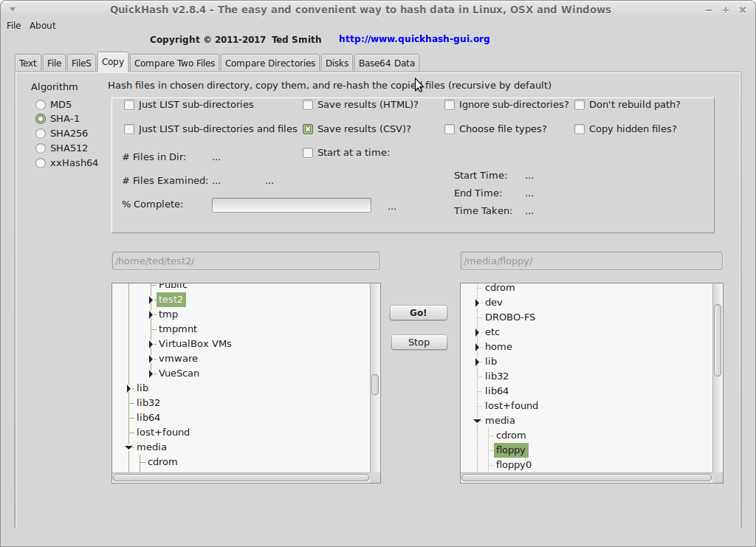Open the Disks tab
The height and width of the screenshot is (547, 756).
[x=337, y=63]
